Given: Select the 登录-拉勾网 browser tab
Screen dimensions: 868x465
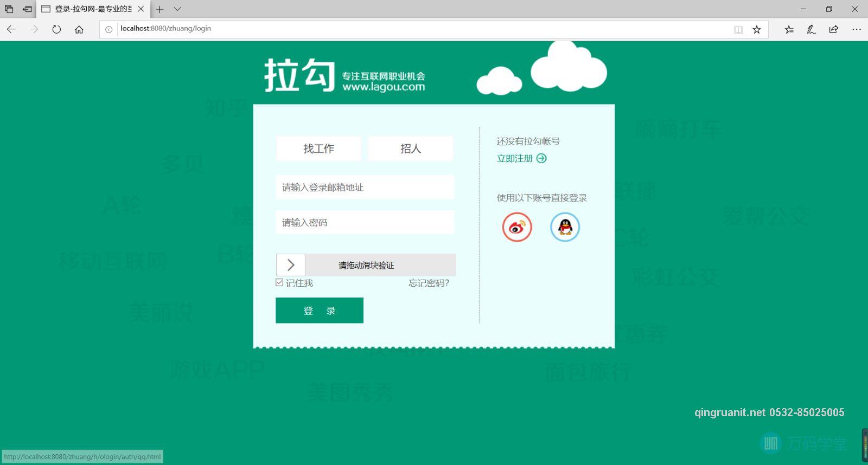Looking at the screenshot, I should pos(93,9).
